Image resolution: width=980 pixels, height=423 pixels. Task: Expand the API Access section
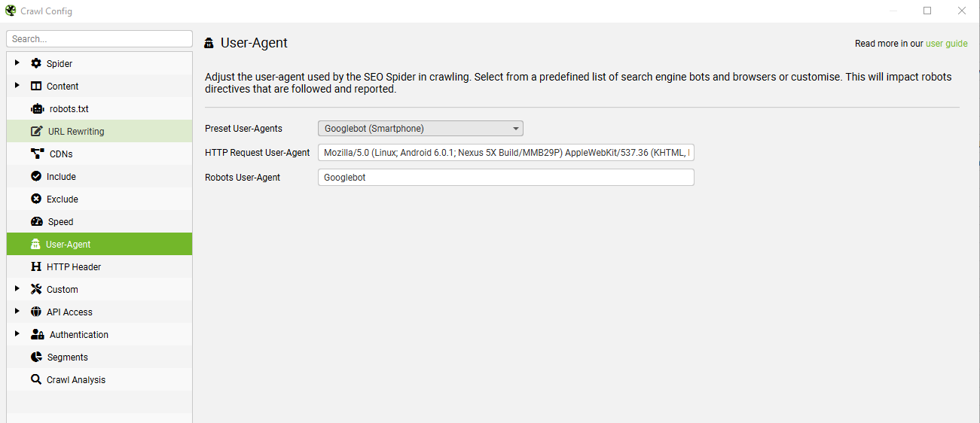point(17,312)
